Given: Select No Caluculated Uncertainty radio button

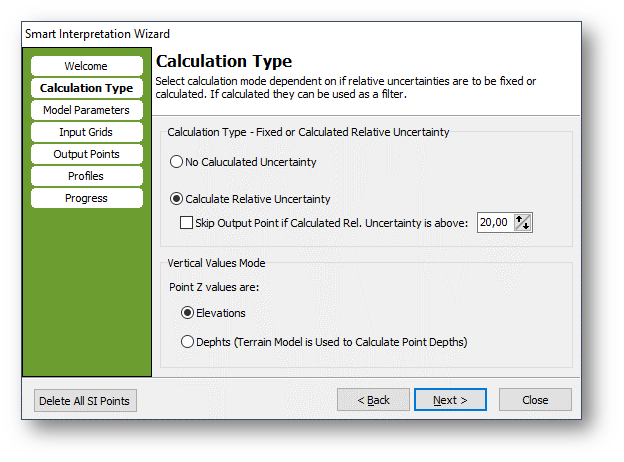Looking at the screenshot, I should tap(176, 162).
